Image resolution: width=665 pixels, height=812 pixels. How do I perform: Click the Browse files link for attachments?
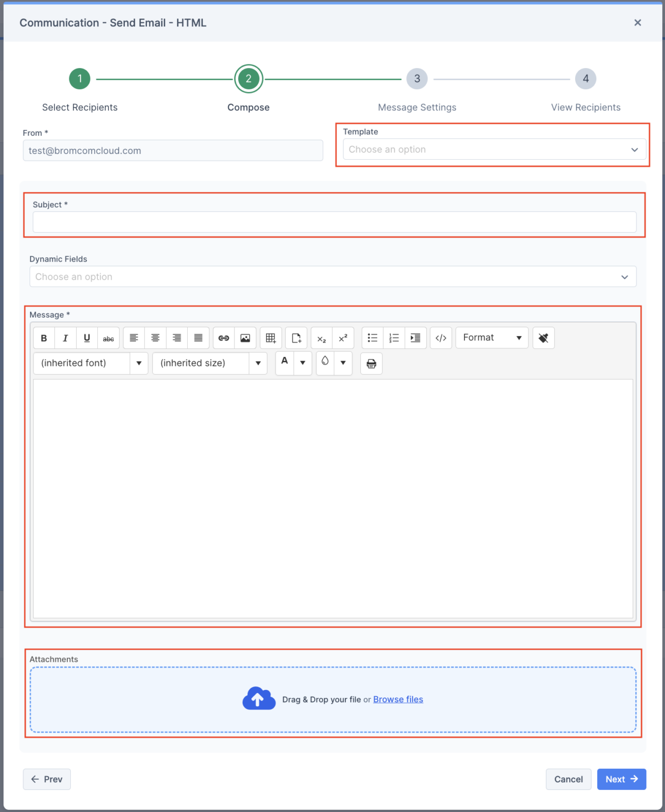pos(398,699)
